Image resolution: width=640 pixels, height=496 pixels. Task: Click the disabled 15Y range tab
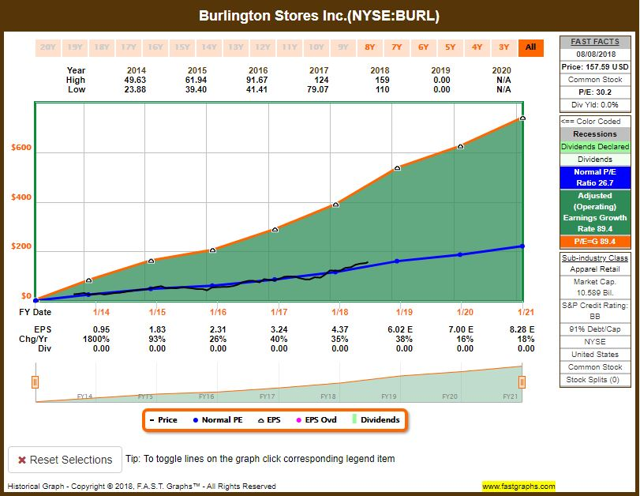point(182,47)
